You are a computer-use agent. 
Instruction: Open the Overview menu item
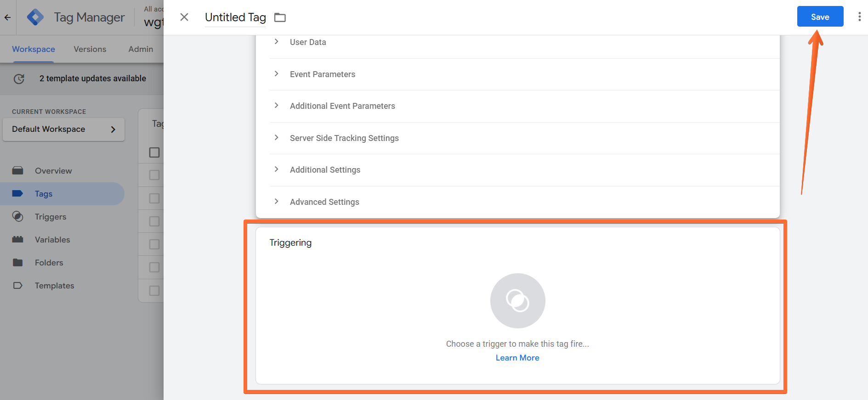[x=53, y=171]
